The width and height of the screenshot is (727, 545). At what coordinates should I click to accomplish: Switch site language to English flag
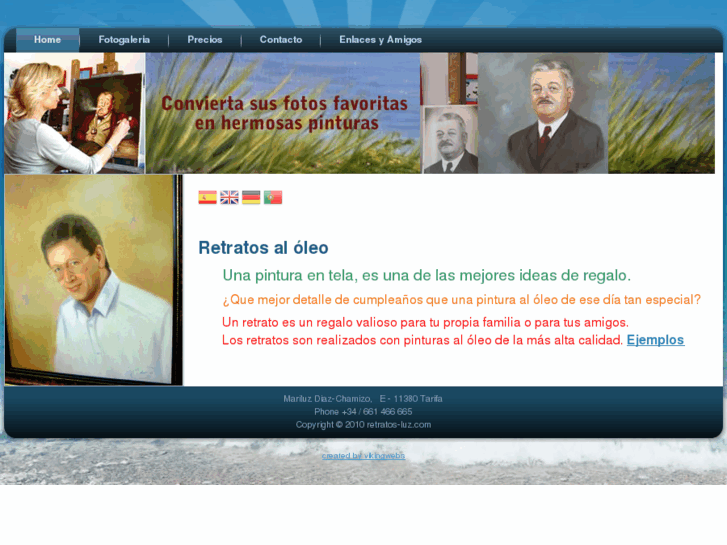pyautogui.click(x=229, y=198)
